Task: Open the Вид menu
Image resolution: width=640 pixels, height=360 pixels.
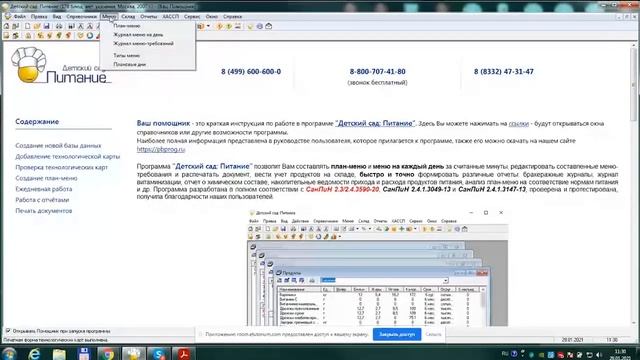Action: click(57, 17)
